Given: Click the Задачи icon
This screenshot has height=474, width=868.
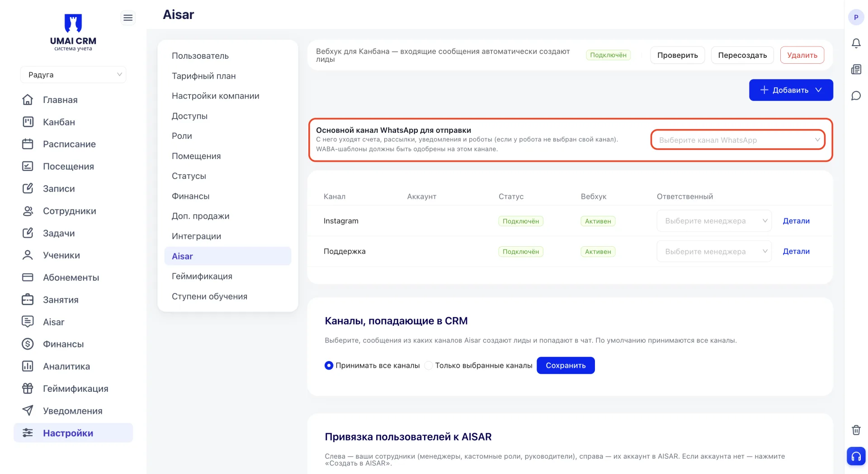Looking at the screenshot, I should click(x=28, y=233).
